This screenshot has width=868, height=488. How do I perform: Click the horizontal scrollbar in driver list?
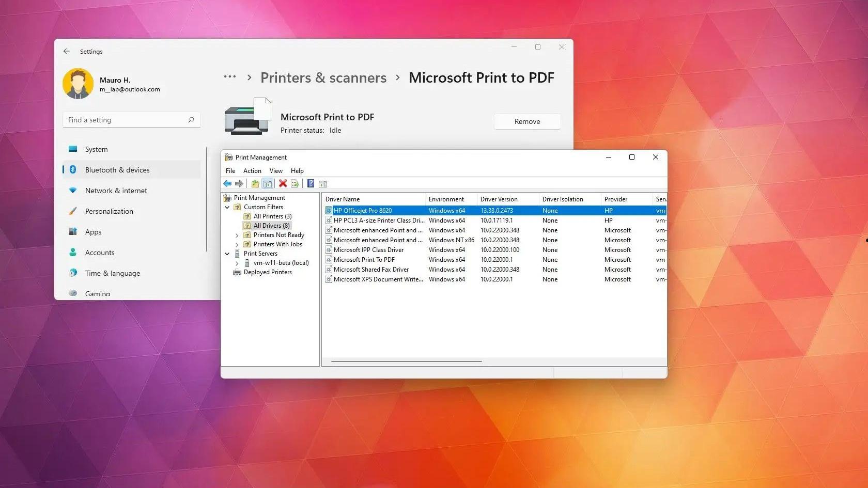(407, 361)
